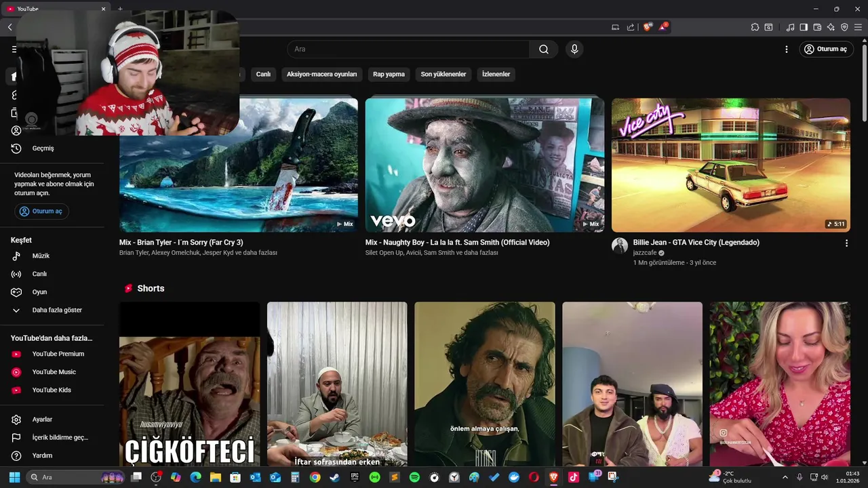The width and height of the screenshot is (868, 488).
Task: Open Spotify from the taskbar
Action: pos(414,477)
